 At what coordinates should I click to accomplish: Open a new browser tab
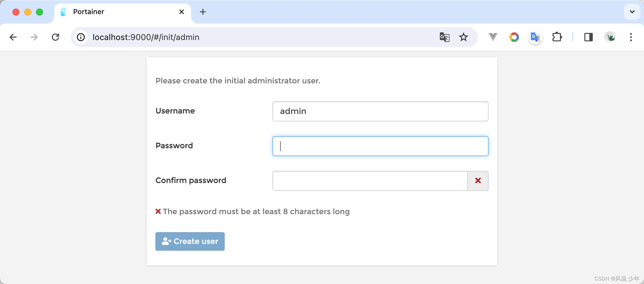pyautogui.click(x=203, y=12)
